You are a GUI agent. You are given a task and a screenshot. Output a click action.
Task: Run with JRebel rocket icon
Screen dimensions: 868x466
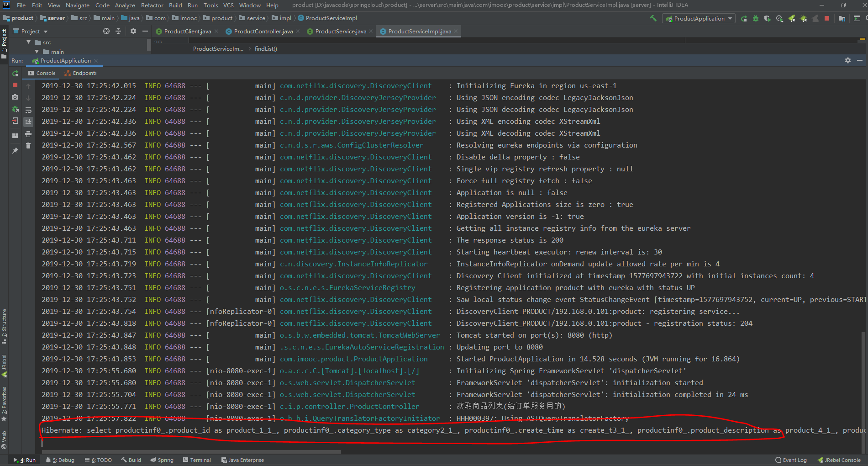pos(792,18)
